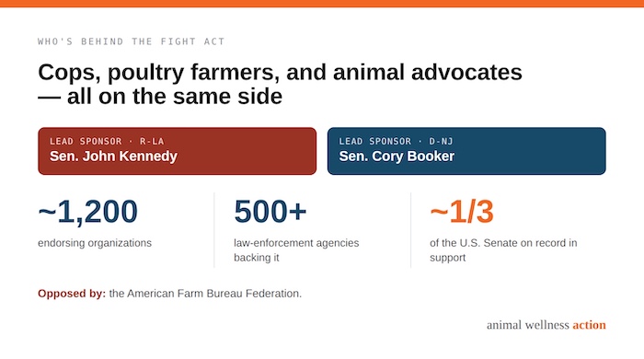Click the main headline about cops and farmers

280,84
